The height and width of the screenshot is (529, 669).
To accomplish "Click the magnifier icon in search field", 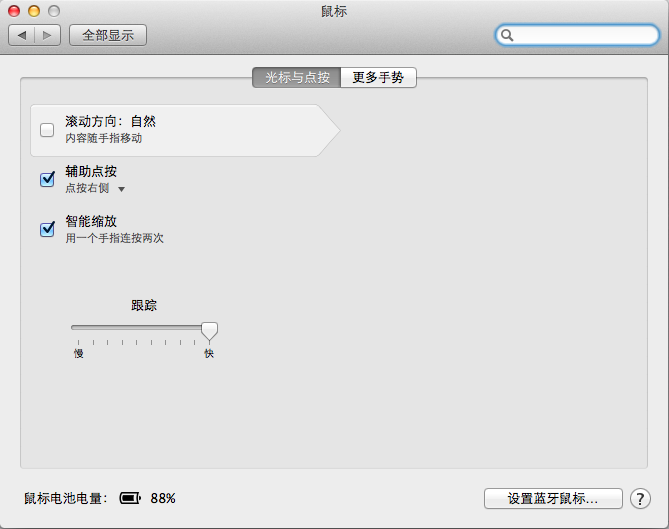I will coord(506,35).
